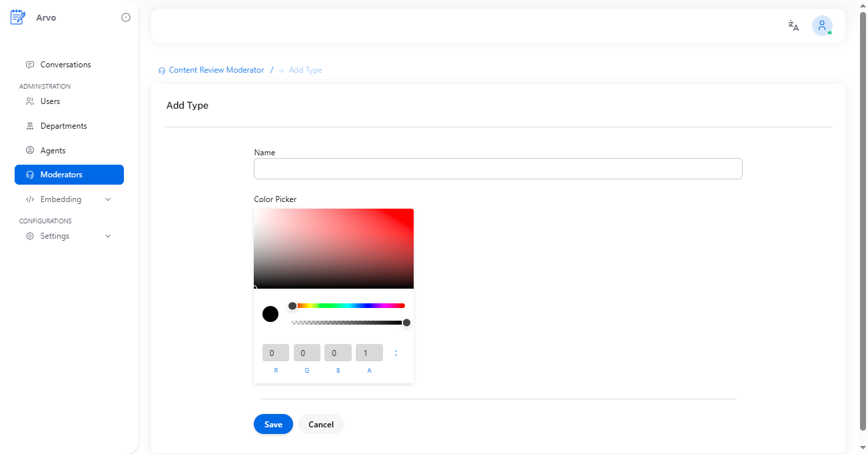The height and width of the screenshot is (454, 868).
Task: Click the Agents icon in the sidebar
Action: [30, 150]
